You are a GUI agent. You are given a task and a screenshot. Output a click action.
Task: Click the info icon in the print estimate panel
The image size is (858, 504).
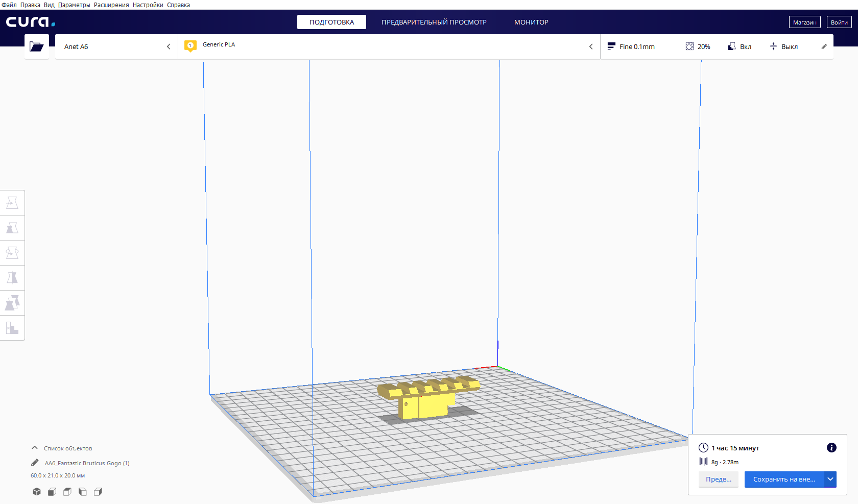(831, 448)
